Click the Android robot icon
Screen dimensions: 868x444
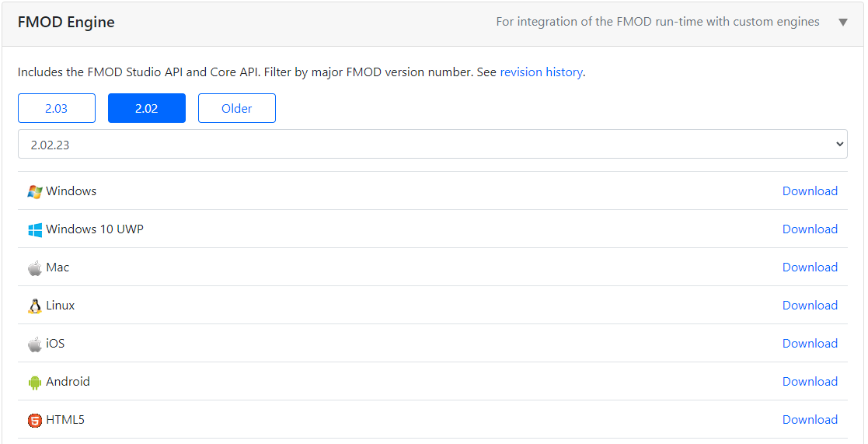(35, 382)
